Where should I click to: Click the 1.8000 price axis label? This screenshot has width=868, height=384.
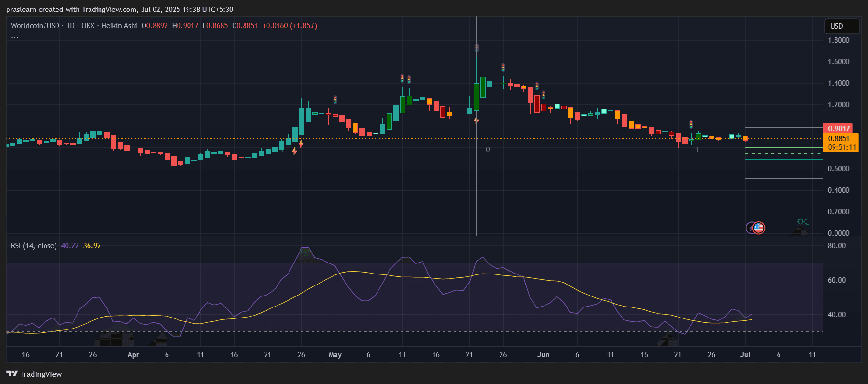tap(839, 40)
